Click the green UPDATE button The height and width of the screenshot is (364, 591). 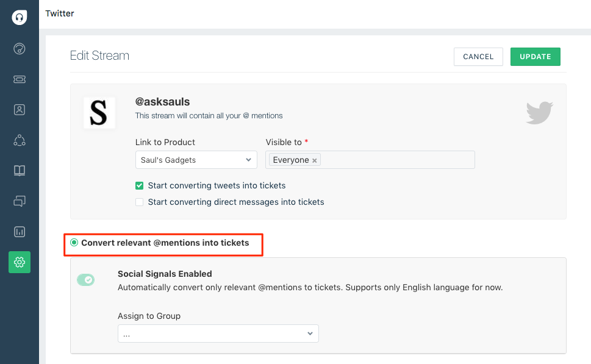click(535, 57)
